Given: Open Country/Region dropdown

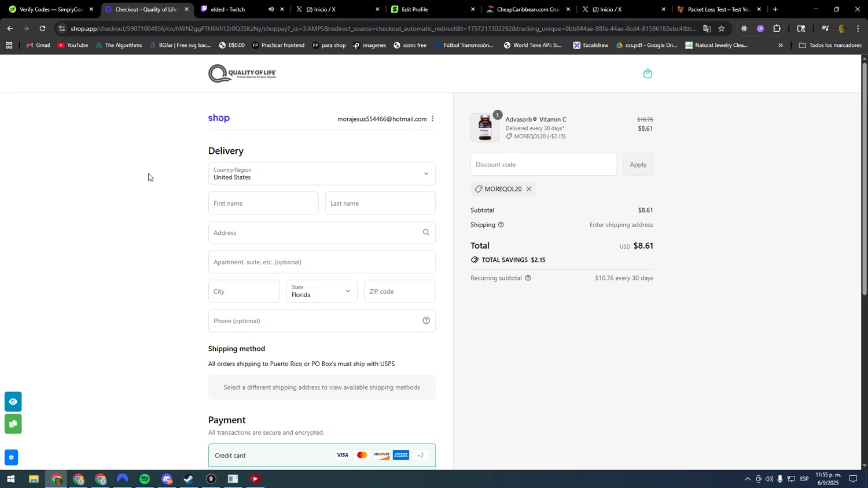Looking at the screenshot, I should point(322,174).
